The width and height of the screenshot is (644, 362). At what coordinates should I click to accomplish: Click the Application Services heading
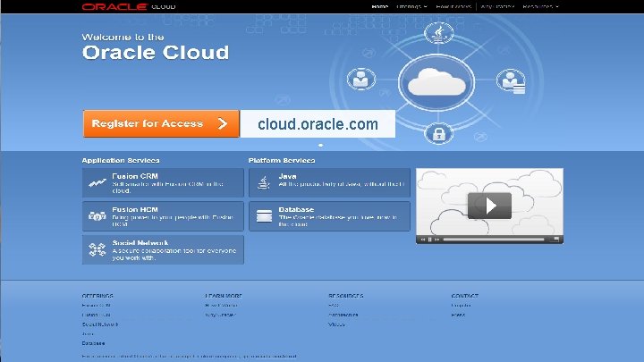[x=121, y=161]
